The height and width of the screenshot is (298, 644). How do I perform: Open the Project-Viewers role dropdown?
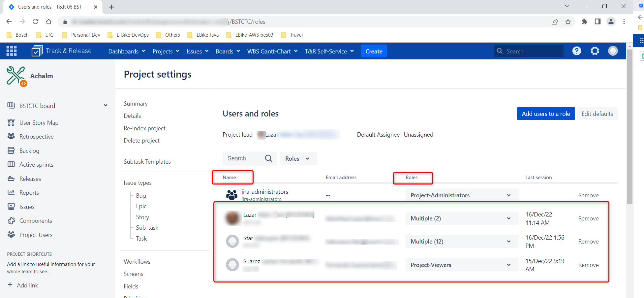point(461,265)
